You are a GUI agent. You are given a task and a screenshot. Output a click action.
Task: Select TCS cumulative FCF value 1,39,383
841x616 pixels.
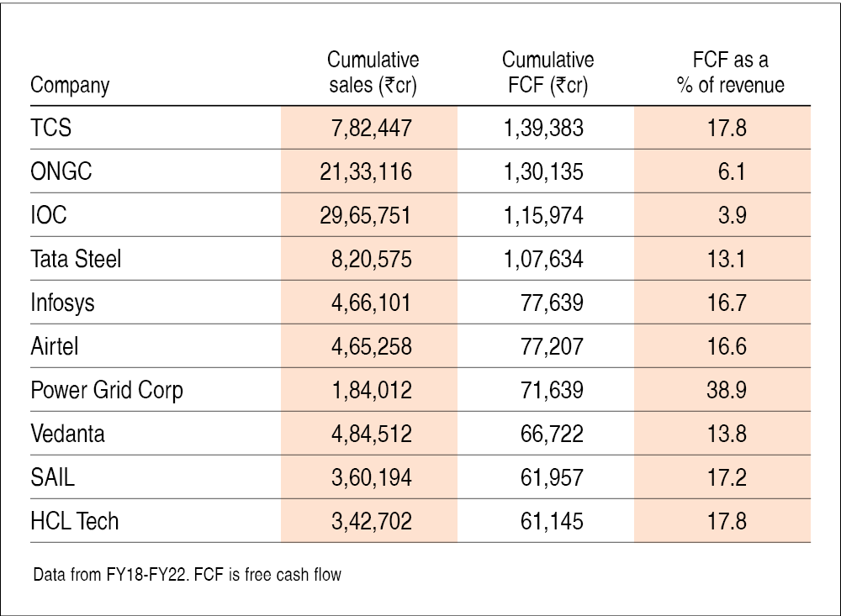pos(543,128)
